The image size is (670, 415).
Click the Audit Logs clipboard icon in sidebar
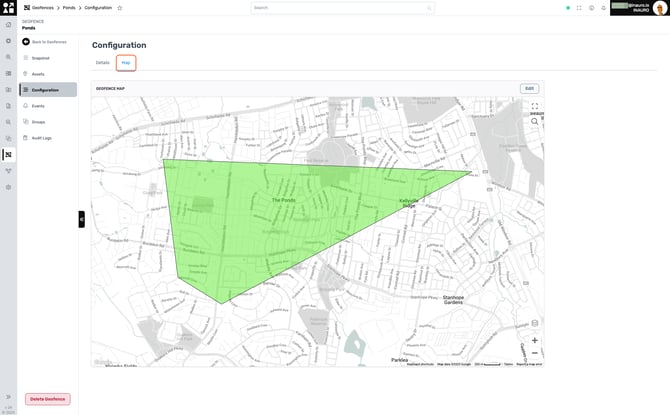pyautogui.click(x=26, y=138)
